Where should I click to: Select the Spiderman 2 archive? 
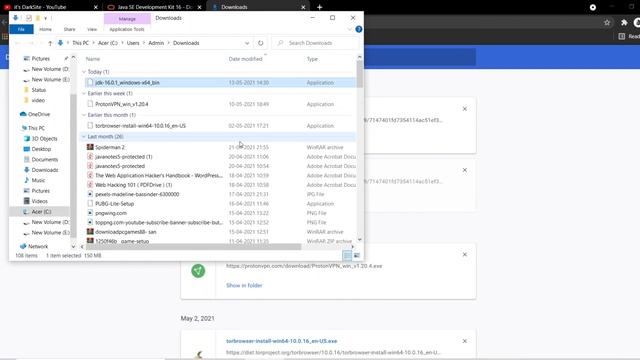click(220, 147)
